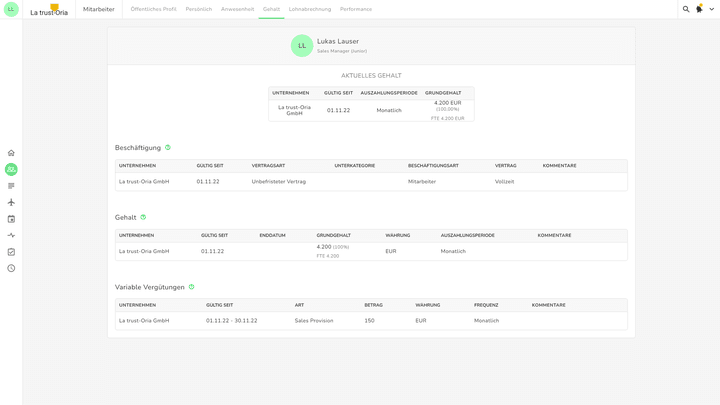The height and width of the screenshot is (405, 720).
Task: Click the Variable Vergütungen heading
Action: (x=150, y=287)
